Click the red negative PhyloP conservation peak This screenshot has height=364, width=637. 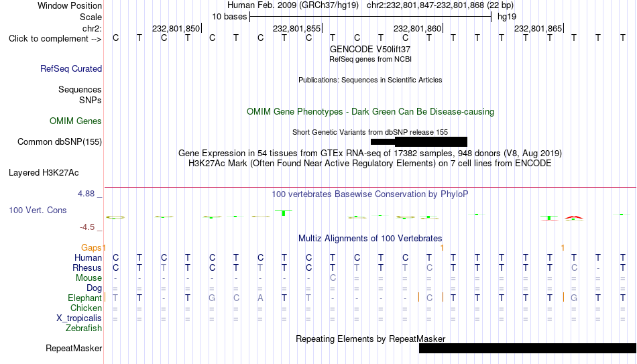573,218
